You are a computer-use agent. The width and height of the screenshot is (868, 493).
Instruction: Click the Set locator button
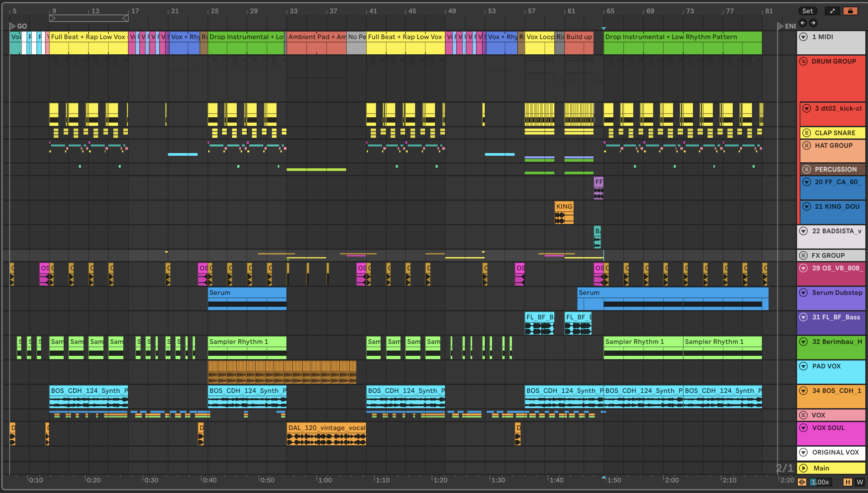pos(808,11)
